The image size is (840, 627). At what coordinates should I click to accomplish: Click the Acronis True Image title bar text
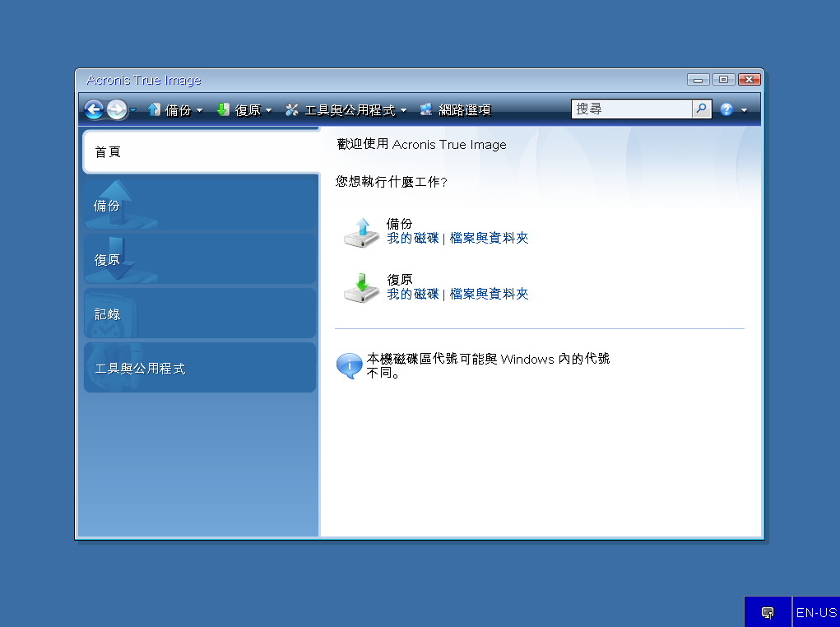[144, 81]
